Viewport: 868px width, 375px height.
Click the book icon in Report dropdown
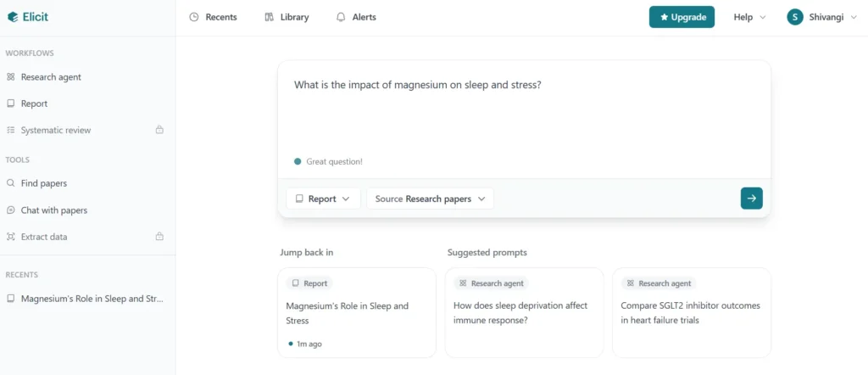click(x=299, y=199)
